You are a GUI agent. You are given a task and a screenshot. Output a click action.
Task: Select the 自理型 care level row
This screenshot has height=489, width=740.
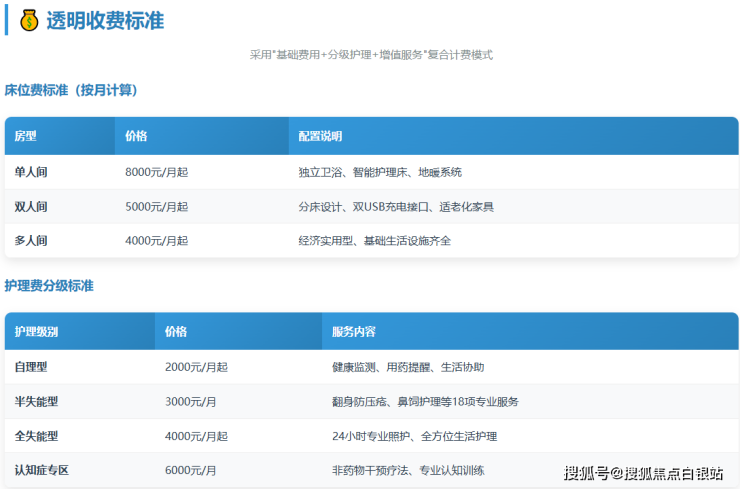pyautogui.click(x=31, y=367)
